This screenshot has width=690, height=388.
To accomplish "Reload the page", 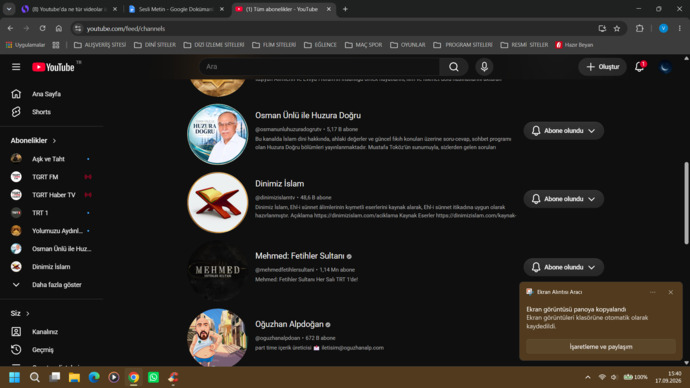I will (x=42, y=28).
